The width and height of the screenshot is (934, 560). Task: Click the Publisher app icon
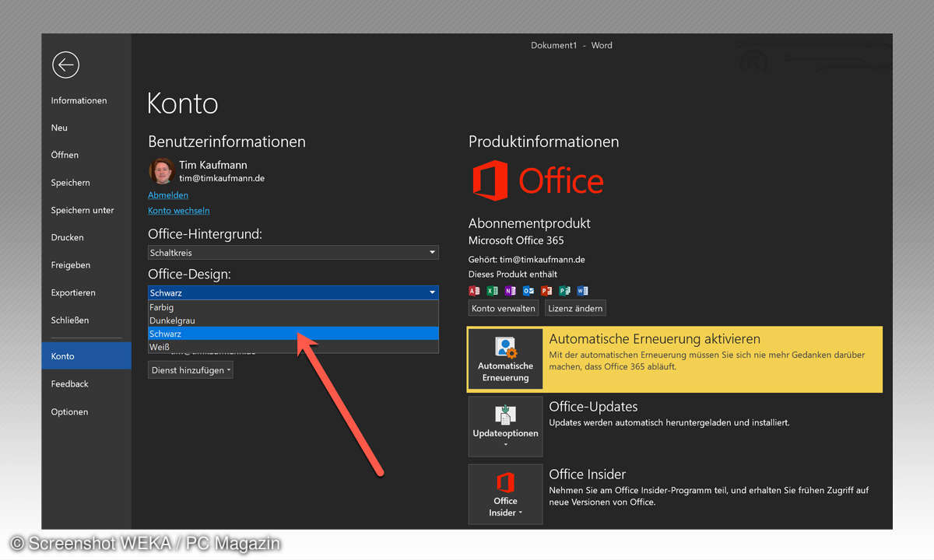(564, 291)
